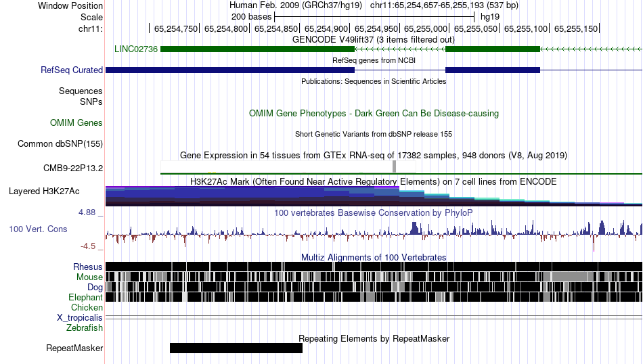Click the 65,254,900 ruler position
643x364 pixels.
coord(326,28)
